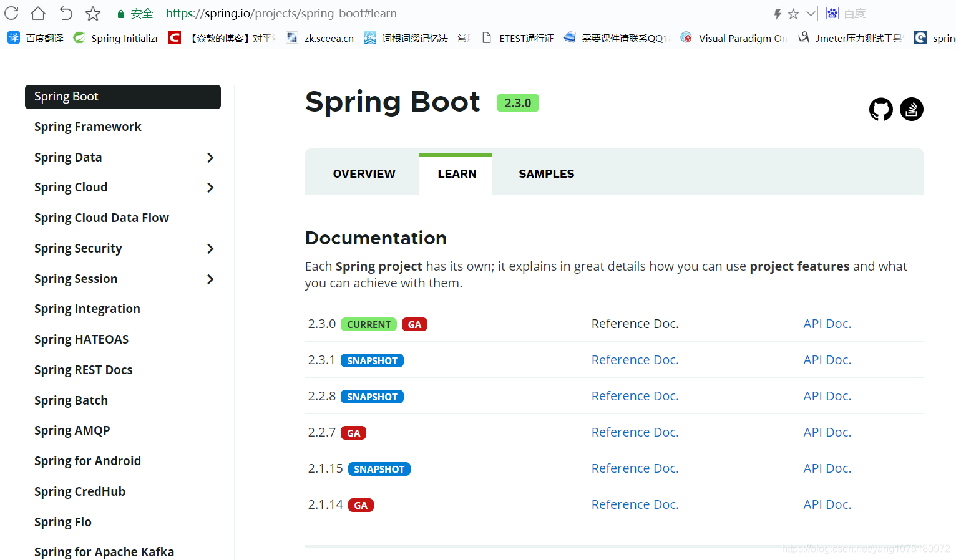Open the Spring Boot GitHub repository icon
The height and width of the screenshot is (560, 956).
[x=880, y=109]
